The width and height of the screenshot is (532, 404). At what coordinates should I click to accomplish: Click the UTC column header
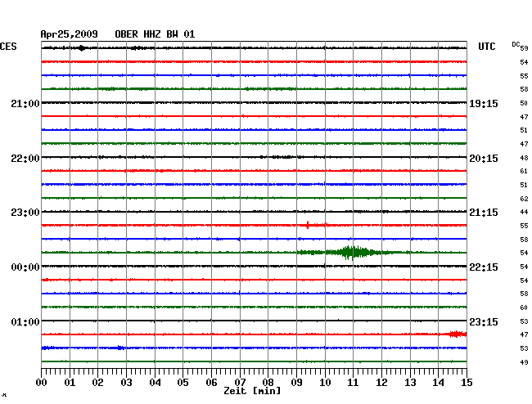(x=487, y=47)
